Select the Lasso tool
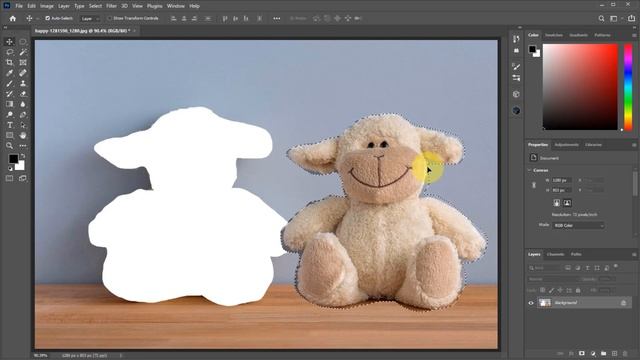 pyautogui.click(x=9, y=52)
